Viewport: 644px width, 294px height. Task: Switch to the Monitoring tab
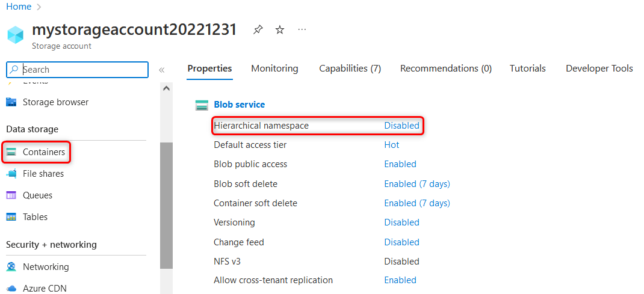(274, 69)
